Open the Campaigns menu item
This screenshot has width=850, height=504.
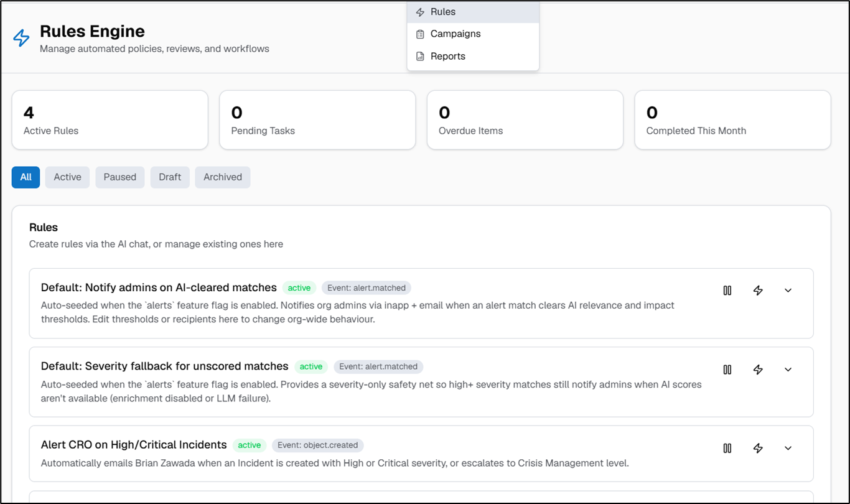(x=473, y=34)
